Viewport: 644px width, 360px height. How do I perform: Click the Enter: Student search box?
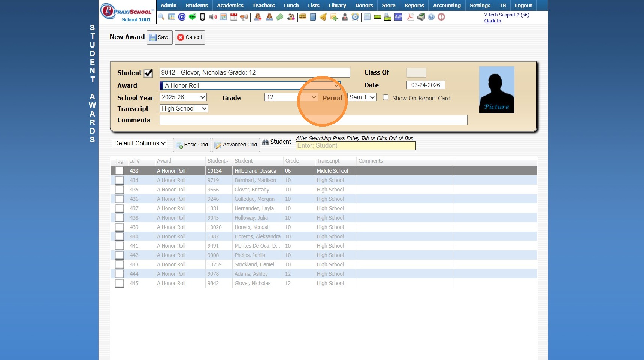[x=356, y=146]
